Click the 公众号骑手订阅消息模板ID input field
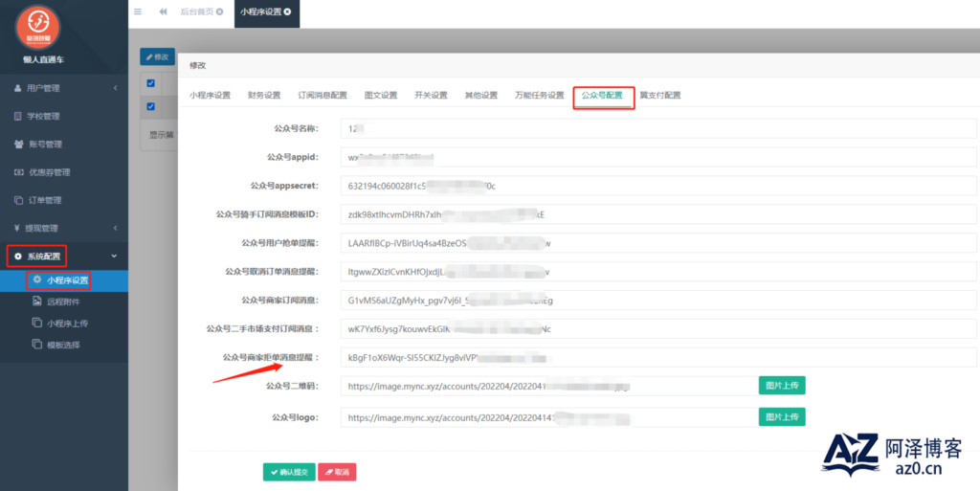 (658, 214)
